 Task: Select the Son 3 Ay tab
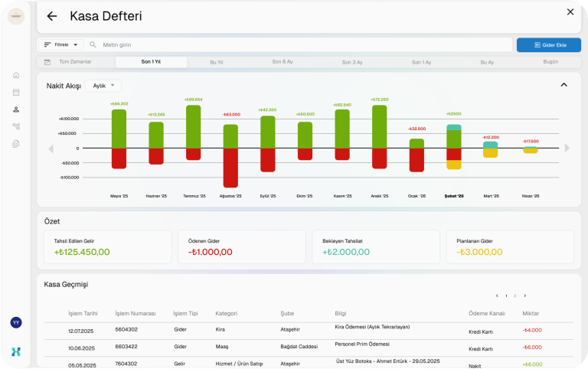pos(352,62)
